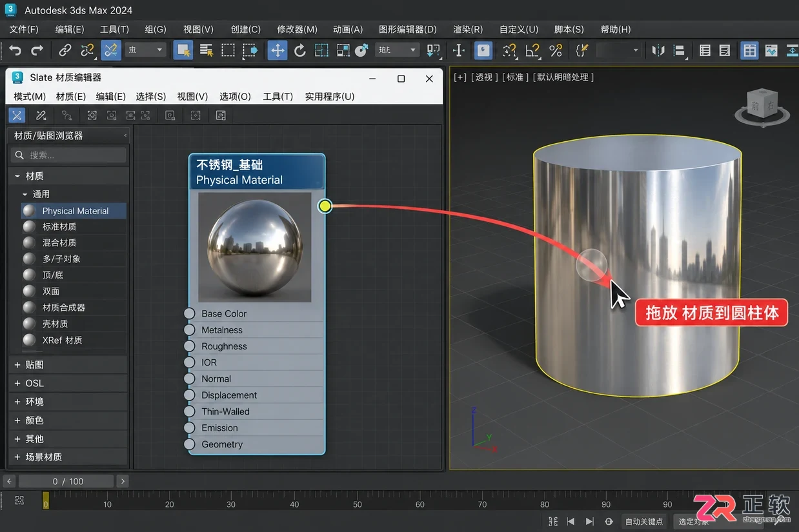Click the viewport [+] menu label
The height and width of the screenshot is (532, 799).
(460, 77)
